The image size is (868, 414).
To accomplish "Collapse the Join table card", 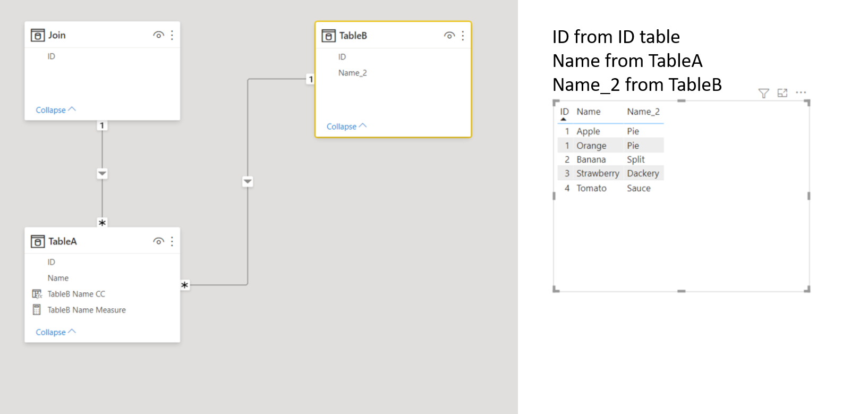I will point(56,110).
